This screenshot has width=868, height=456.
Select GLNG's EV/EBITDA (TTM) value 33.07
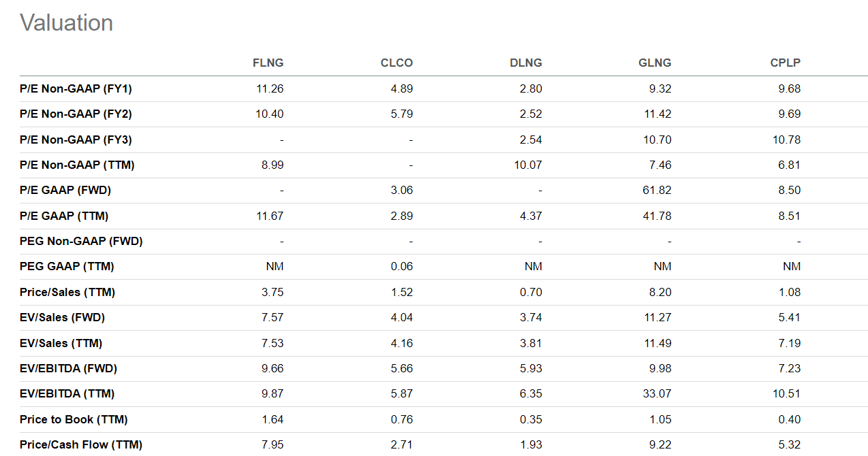657,393
